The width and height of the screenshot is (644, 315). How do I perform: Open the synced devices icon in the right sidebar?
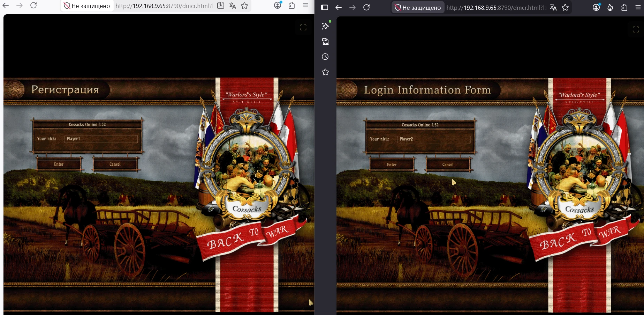point(325,42)
